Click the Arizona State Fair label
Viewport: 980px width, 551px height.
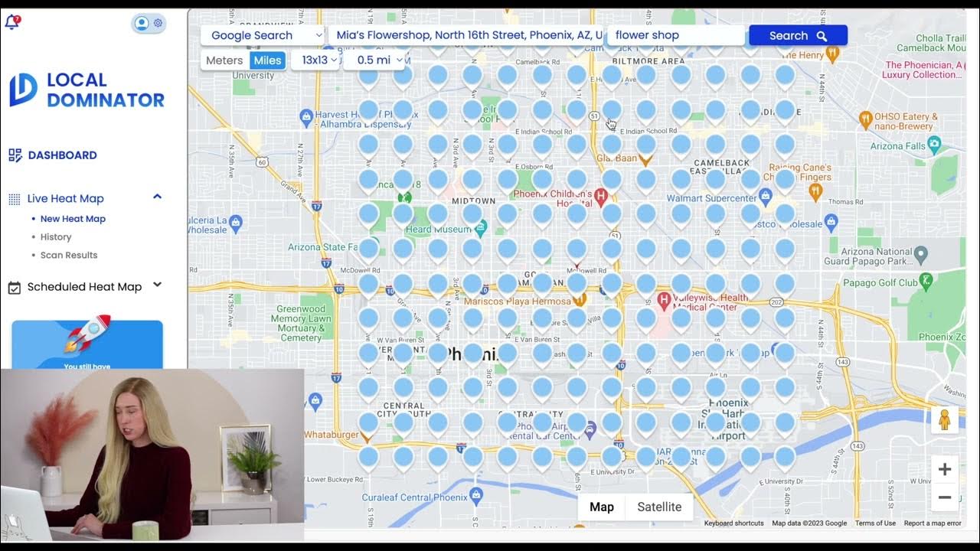[322, 247]
